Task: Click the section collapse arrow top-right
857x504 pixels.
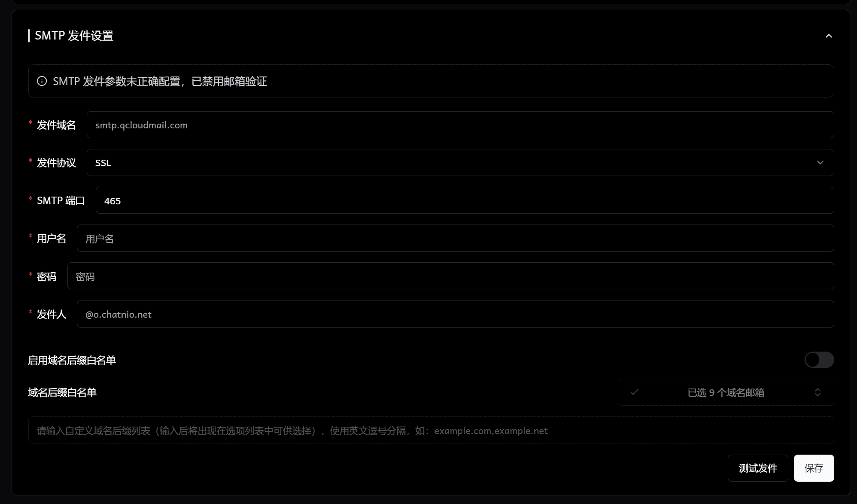Action: tap(829, 36)
